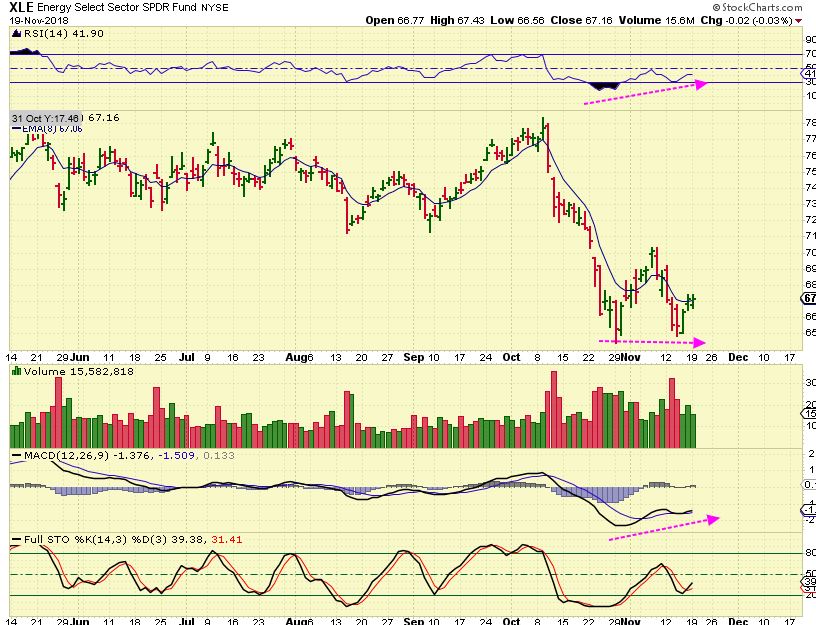The image size is (816, 625).
Task: Click the fund name Energy Select Sector SPDR Fund
Action: click(x=117, y=7)
